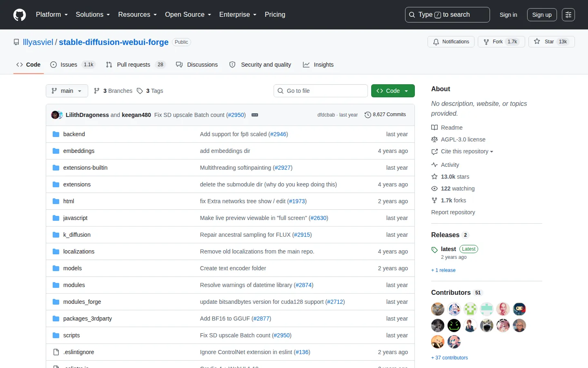The image size is (588, 368).
Task: Open Report repository link
Action: click(x=453, y=212)
